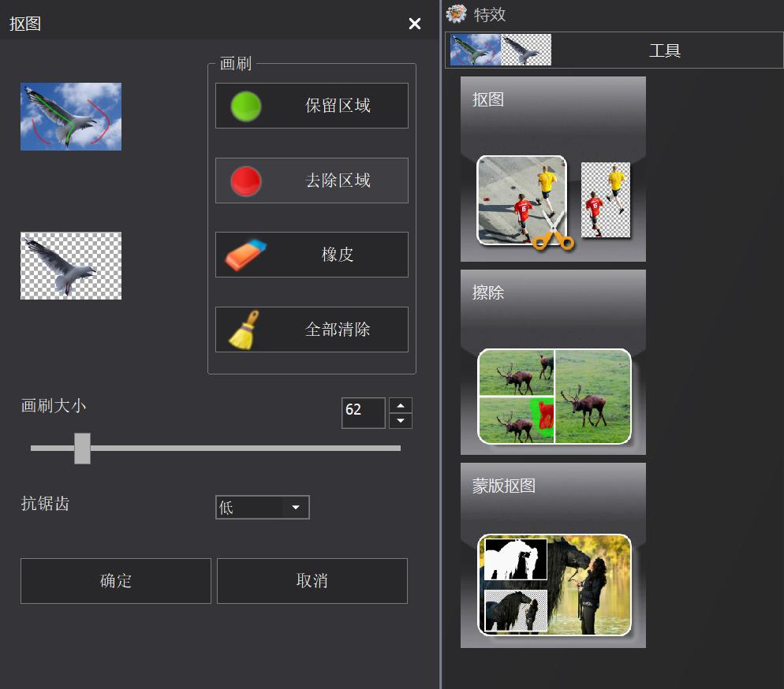Click the yellow broom icon
The height and width of the screenshot is (689, 784).
point(245,330)
